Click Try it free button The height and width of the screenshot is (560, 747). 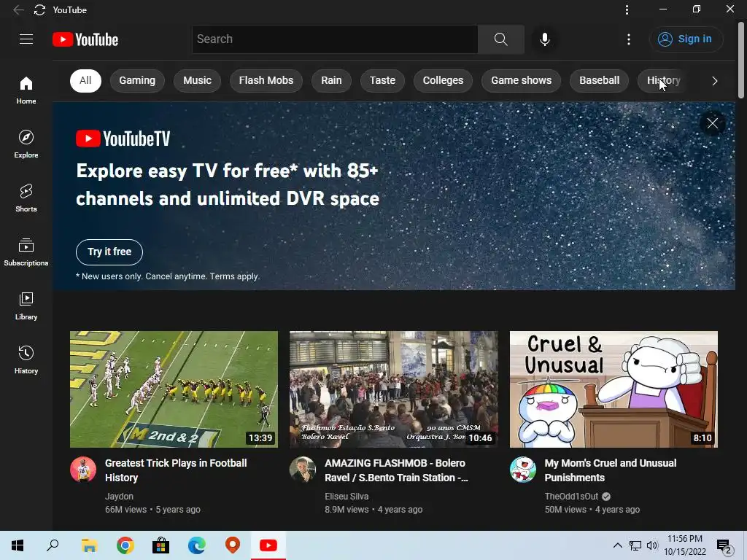click(x=109, y=252)
